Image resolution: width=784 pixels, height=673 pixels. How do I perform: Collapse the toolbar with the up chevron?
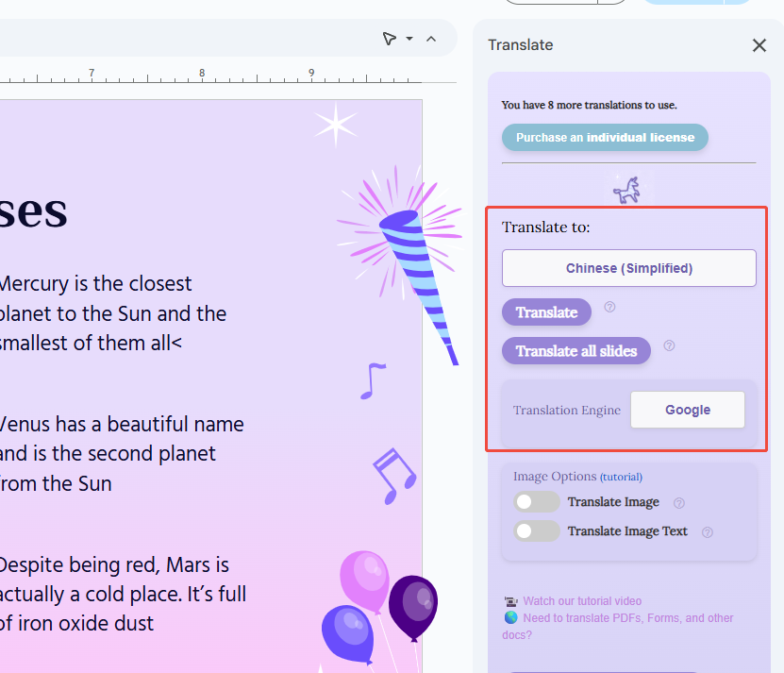pos(431,39)
